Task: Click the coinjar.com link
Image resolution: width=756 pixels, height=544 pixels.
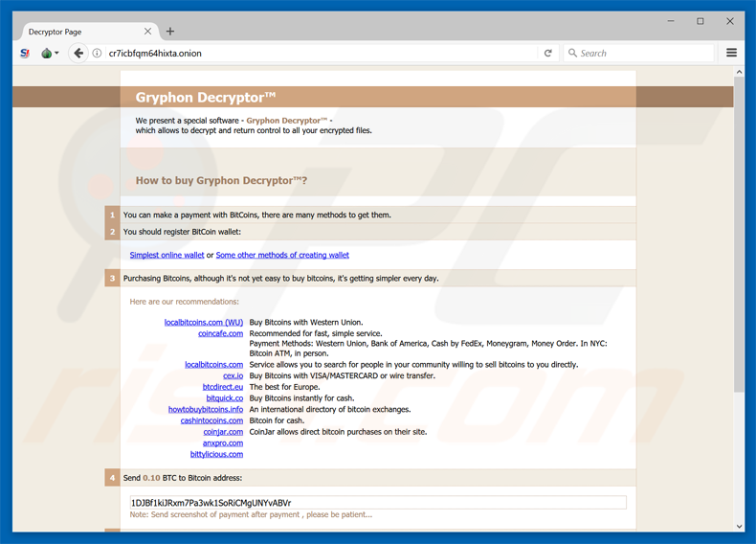Action: pos(223,432)
